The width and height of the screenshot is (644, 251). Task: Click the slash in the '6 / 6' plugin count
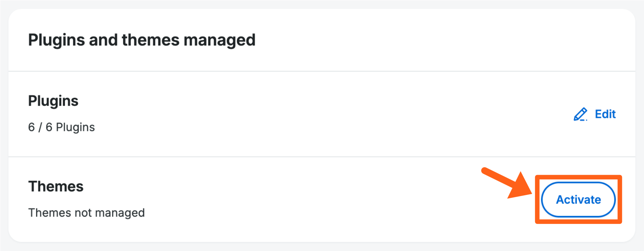[x=40, y=127]
